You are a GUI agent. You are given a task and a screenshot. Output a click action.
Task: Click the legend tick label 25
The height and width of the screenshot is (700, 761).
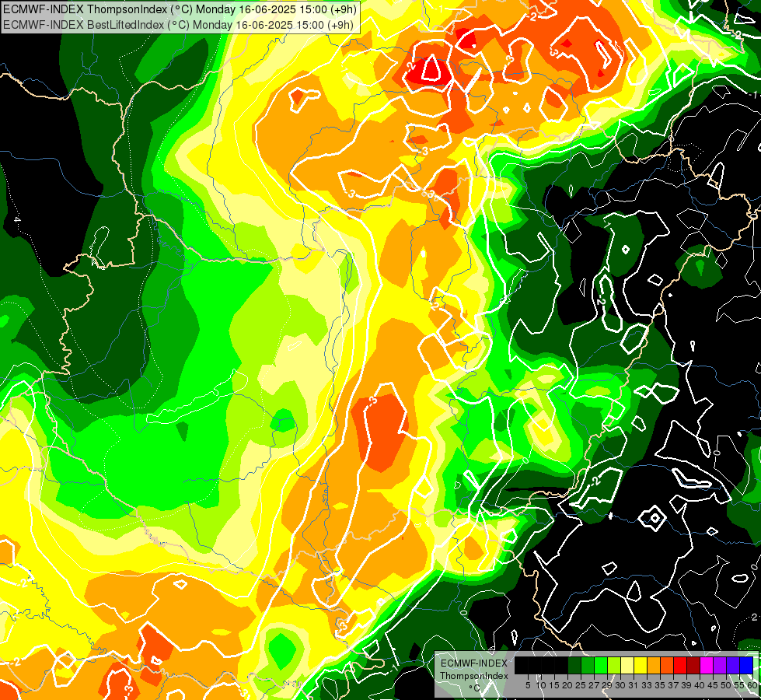click(x=581, y=685)
